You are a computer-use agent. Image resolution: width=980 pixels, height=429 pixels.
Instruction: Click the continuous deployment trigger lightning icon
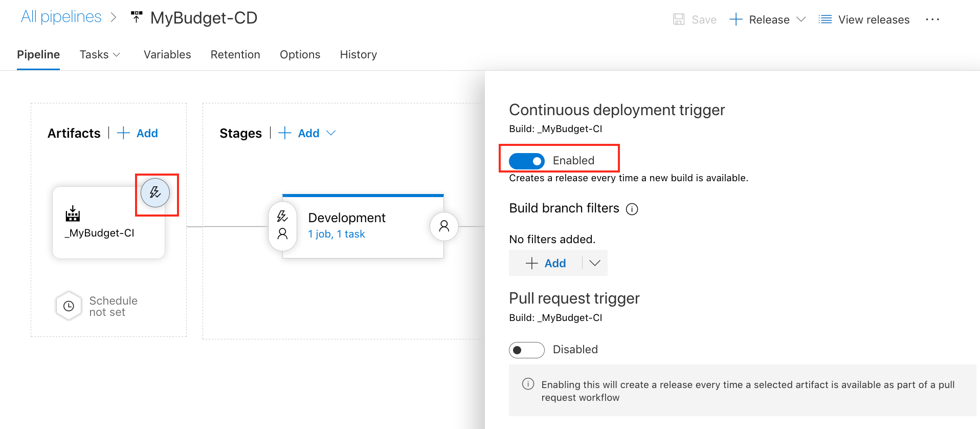tap(155, 193)
